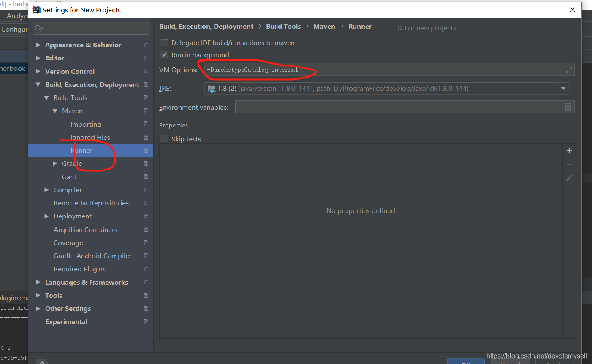Viewport: 592px width, 364px height.
Task: Click project-level icon beside Editor
Action: [146, 58]
